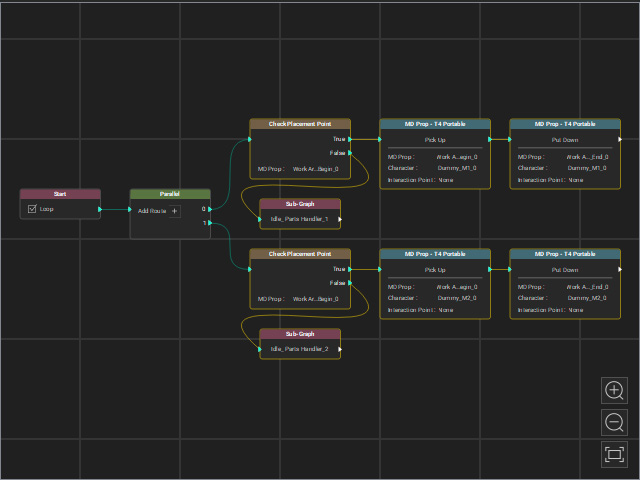Click the Parallel node route 0 output port
Screen dimensions: 640x480
click(x=210, y=209)
